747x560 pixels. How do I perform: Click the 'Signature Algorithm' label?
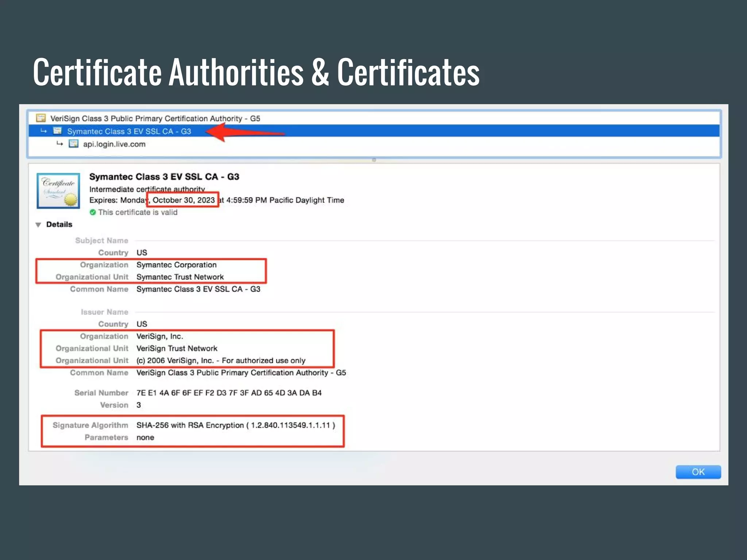pyautogui.click(x=90, y=425)
